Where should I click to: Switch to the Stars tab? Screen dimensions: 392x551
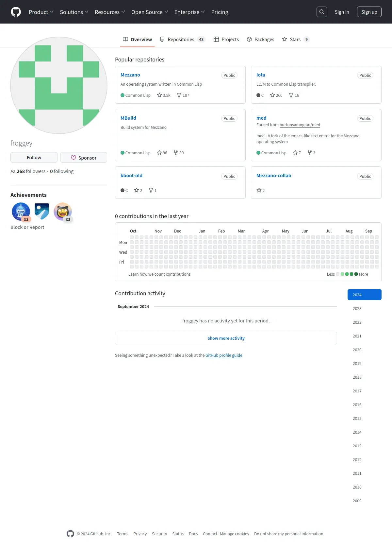click(296, 39)
